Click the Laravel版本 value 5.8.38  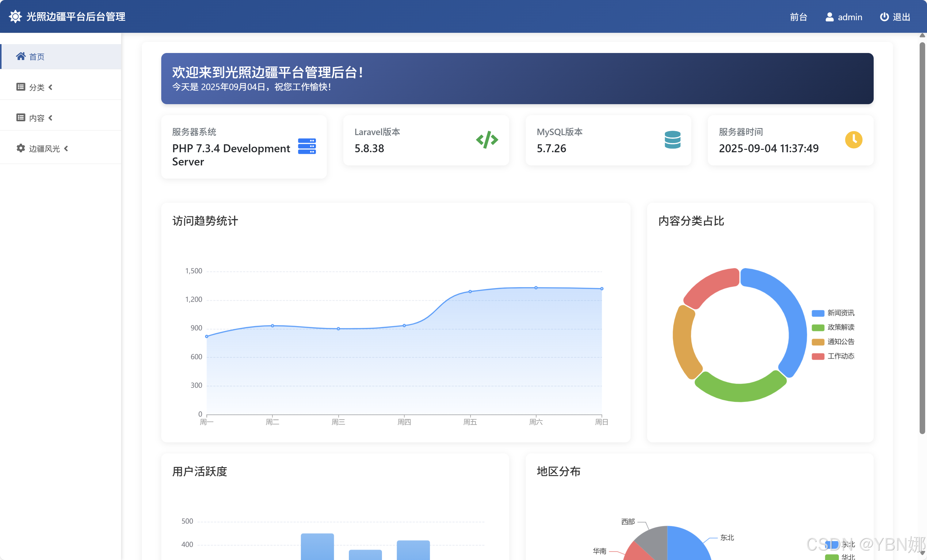click(369, 149)
